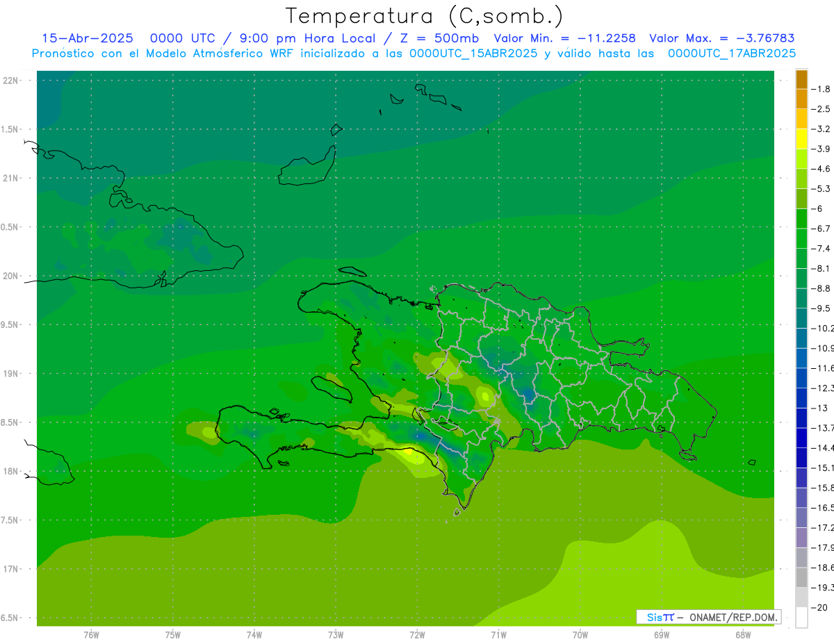Click the "-20" legend value

pos(819,607)
